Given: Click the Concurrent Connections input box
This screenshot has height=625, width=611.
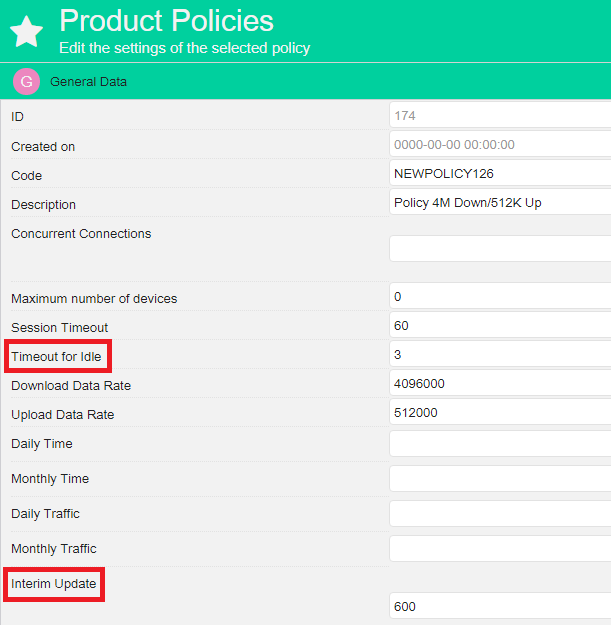Looking at the screenshot, I should click(x=500, y=248).
